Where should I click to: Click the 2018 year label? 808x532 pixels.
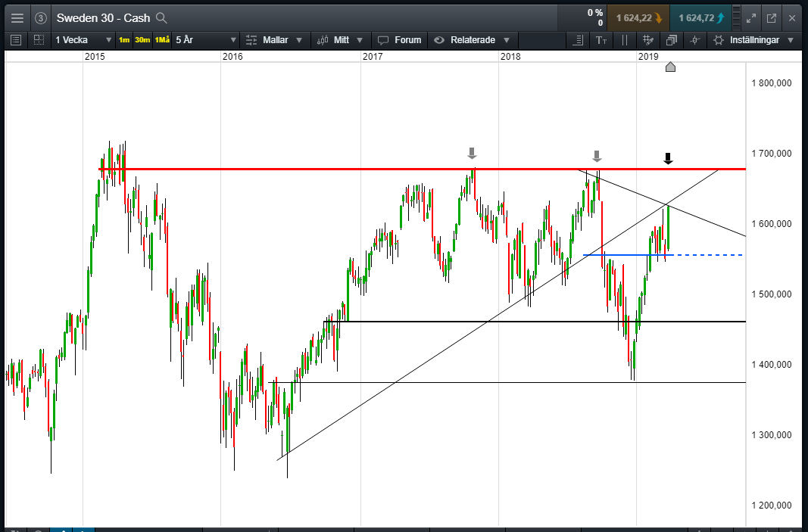point(510,57)
